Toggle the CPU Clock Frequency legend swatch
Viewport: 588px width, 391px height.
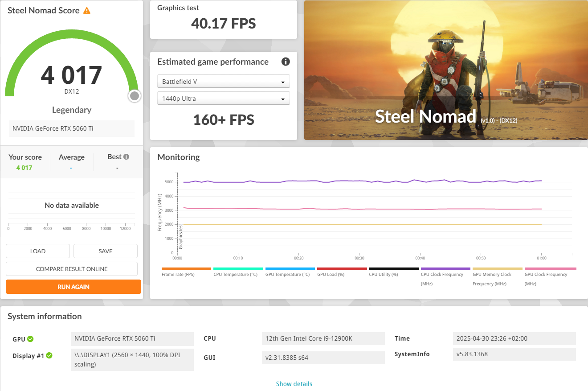point(445,268)
